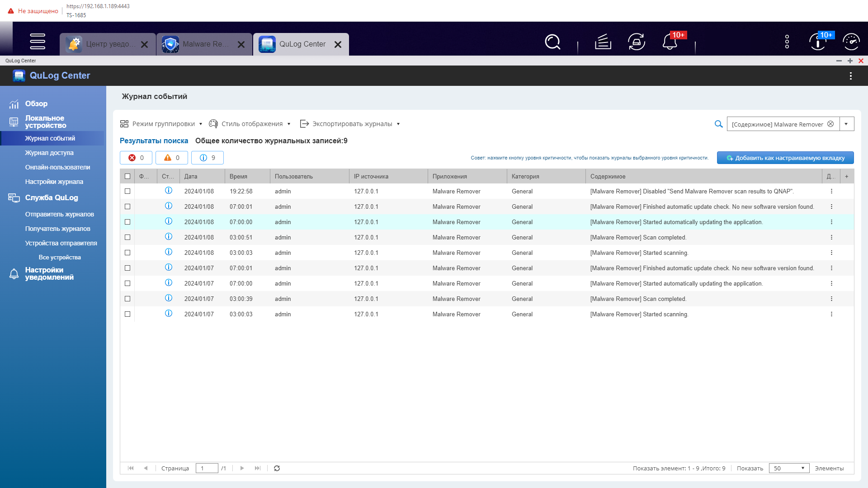
Task: Click the notifications bell icon
Action: point(670,42)
